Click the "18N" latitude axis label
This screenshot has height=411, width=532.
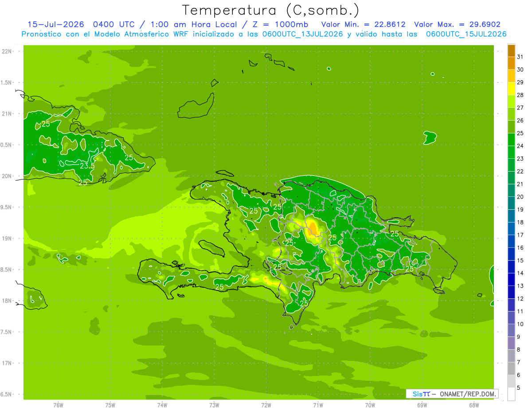point(7,301)
